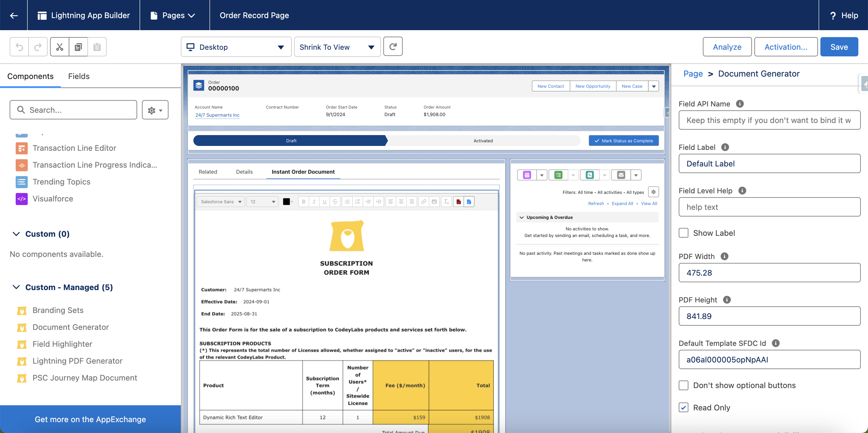Open the black text color picker
This screenshot has width=868, height=433.
(288, 202)
